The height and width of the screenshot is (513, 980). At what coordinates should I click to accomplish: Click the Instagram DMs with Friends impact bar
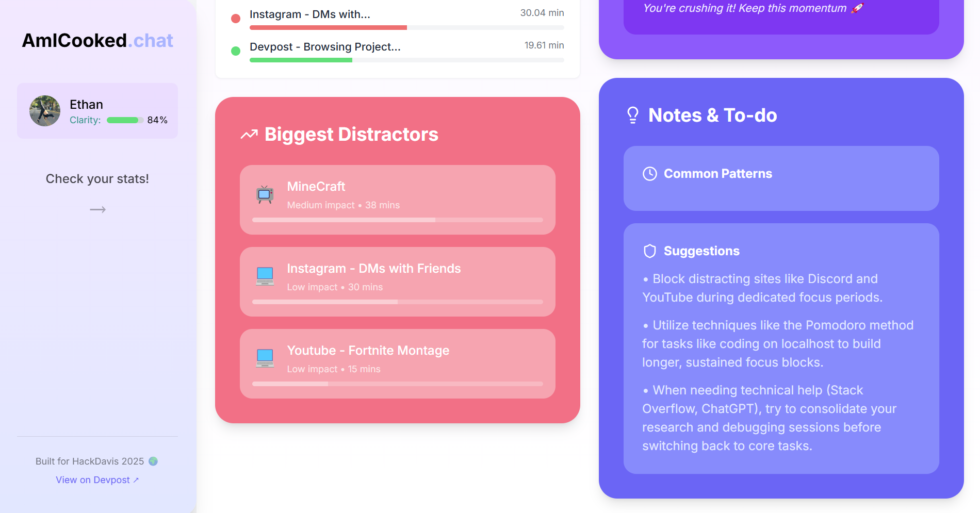398,302
